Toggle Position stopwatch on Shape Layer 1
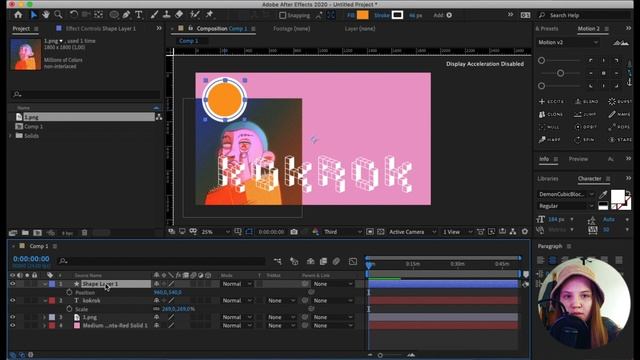 [x=69, y=292]
